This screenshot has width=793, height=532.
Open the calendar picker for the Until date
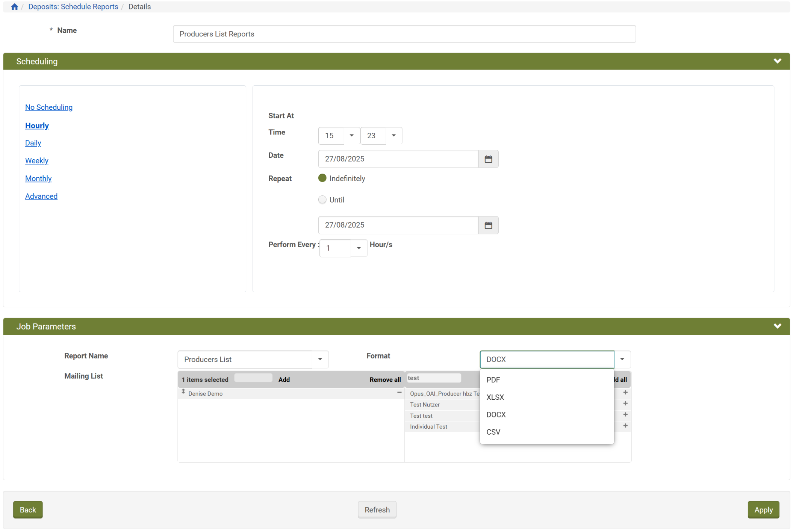click(x=488, y=225)
